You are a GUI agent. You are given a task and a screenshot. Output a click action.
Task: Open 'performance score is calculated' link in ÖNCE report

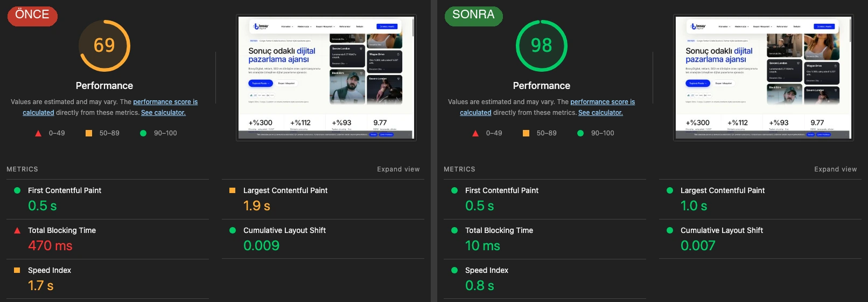coord(165,102)
